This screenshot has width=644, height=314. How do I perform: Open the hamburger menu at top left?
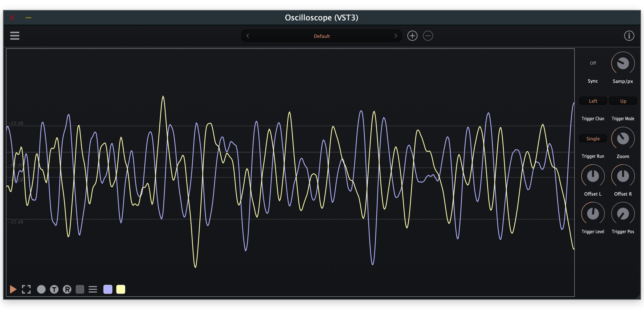coord(15,36)
